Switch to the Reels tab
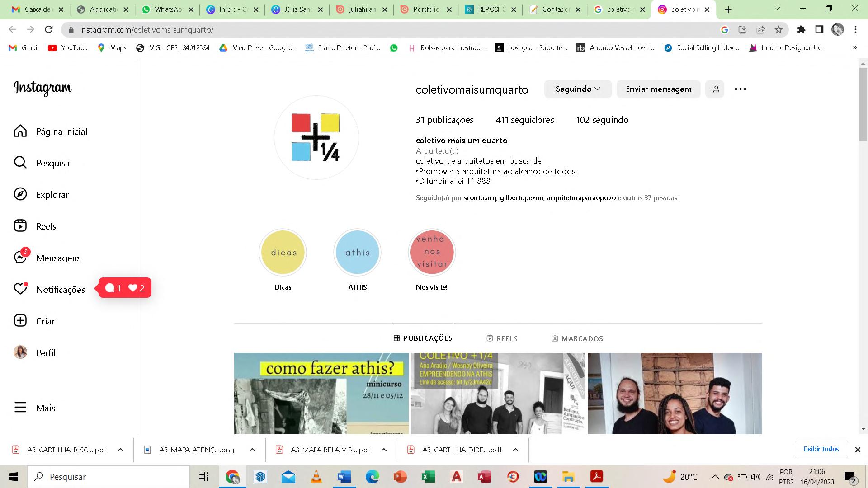 click(x=502, y=338)
